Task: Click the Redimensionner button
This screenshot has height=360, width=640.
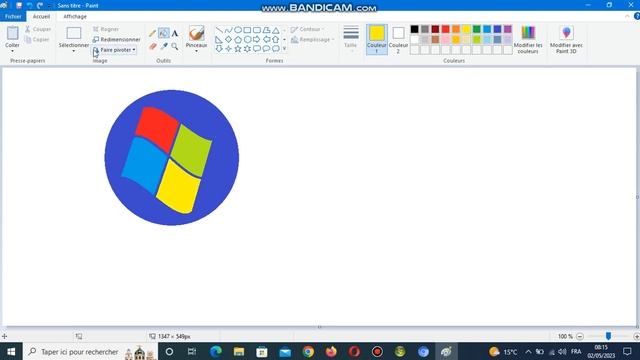Action: coord(116,40)
